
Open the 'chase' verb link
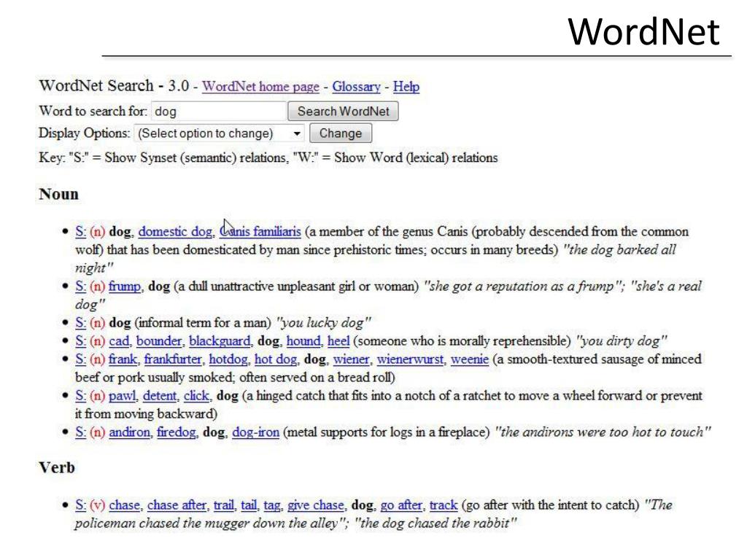pyautogui.click(x=124, y=505)
